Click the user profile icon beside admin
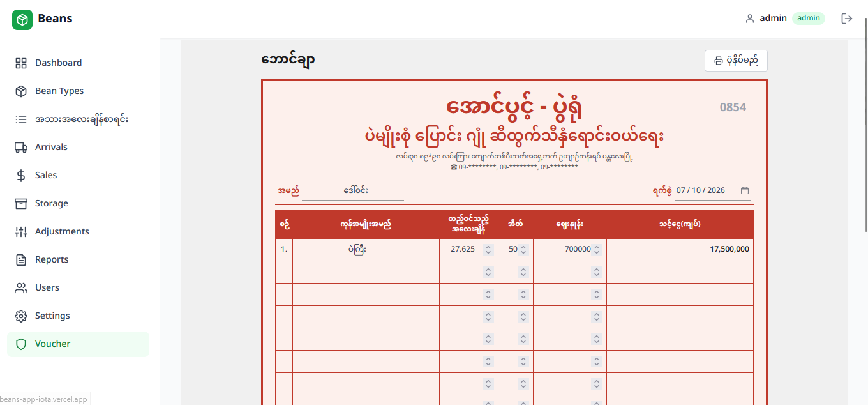Image resolution: width=868 pixels, height=405 pixels. [750, 19]
